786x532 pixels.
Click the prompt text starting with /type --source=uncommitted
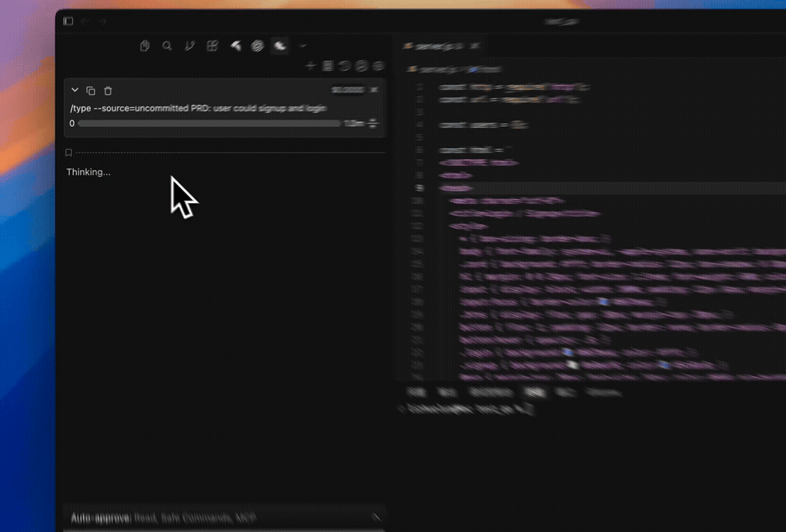[x=196, y=107]
